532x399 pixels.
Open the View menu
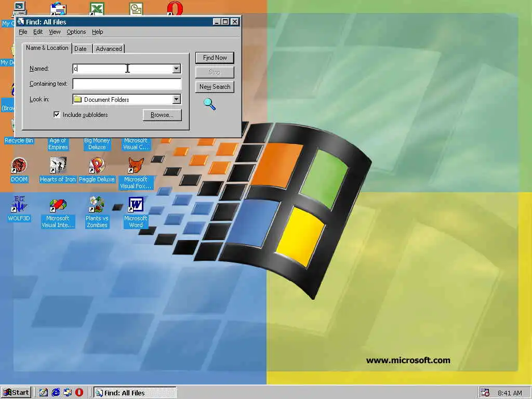click(x=55, y=32)
